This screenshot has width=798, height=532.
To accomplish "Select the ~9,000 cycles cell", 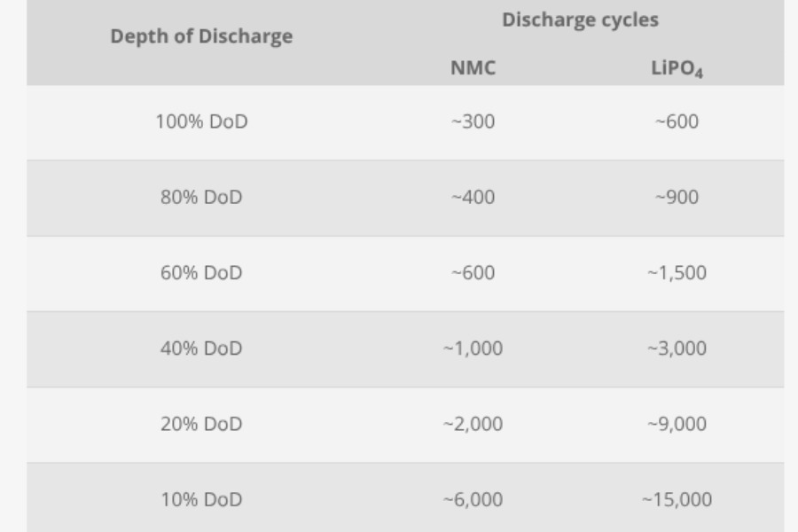I will 676,424.
